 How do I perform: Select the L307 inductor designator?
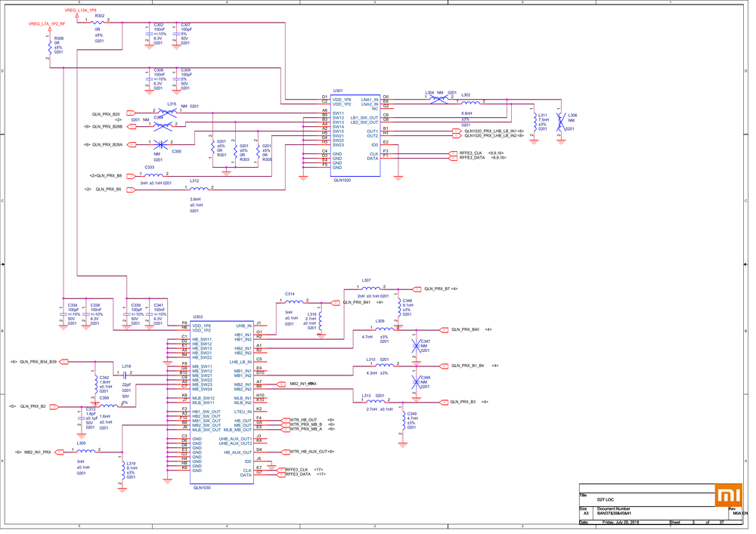point(367,280)
